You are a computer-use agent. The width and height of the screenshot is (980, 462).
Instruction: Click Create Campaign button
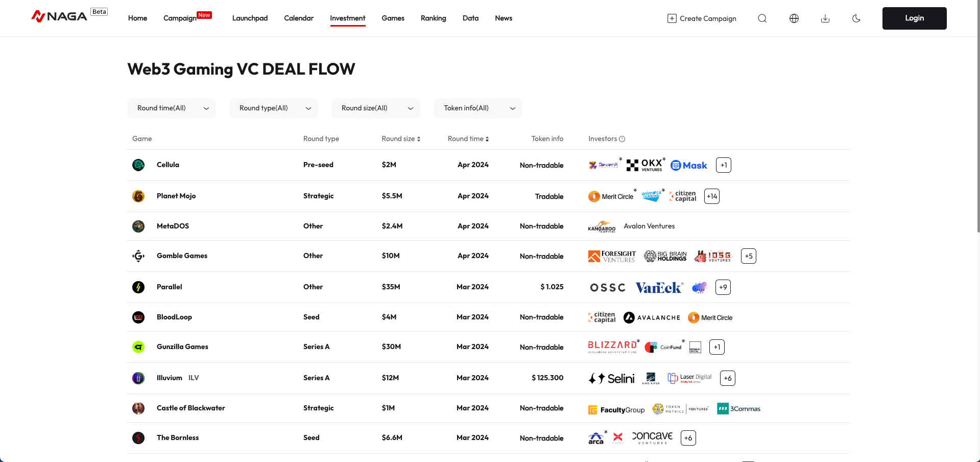pos(702,18)
